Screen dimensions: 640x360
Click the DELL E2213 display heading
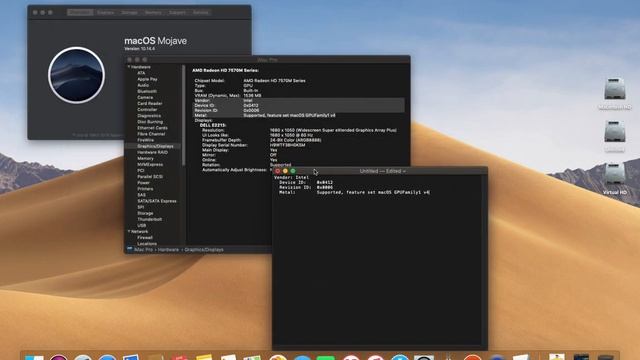click(x=213, y=125)
